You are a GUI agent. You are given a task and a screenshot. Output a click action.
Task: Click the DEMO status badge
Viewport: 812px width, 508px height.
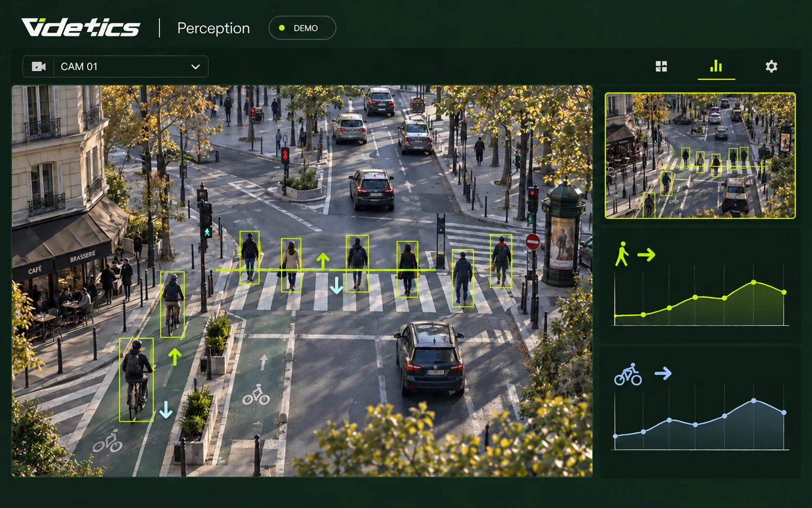(x=302, y=28)
